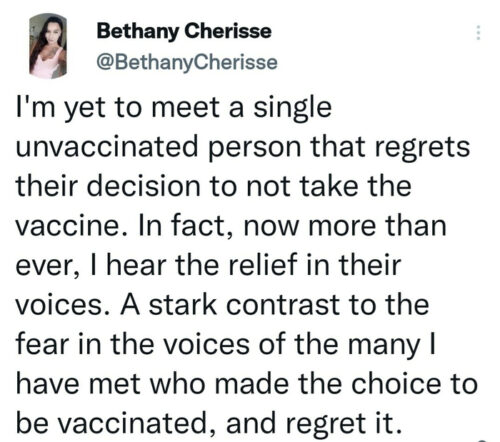Click the word "person" in the tweet

point(255,148)
